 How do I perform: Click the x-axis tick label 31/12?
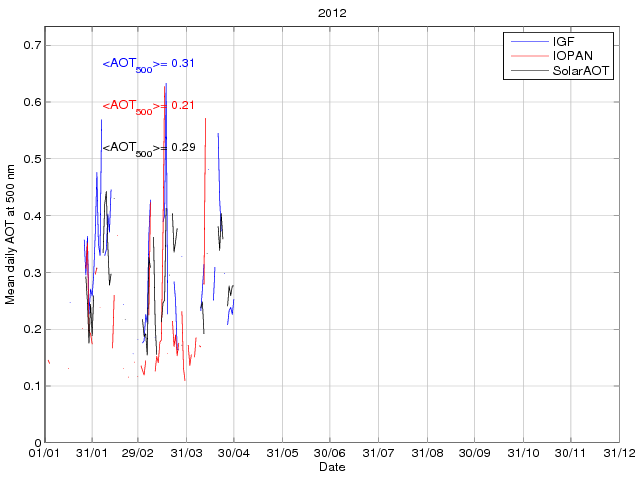[x=620, y=453]
